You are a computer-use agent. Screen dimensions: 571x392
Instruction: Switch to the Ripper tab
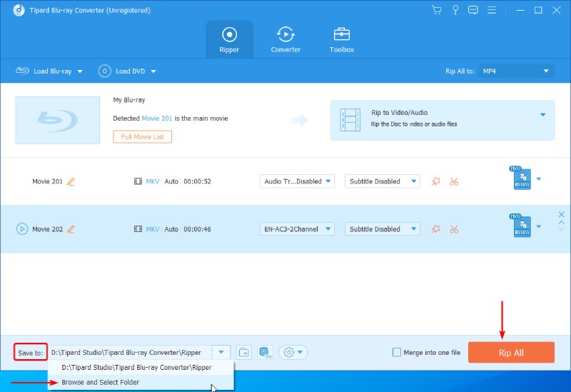point(229,39)
